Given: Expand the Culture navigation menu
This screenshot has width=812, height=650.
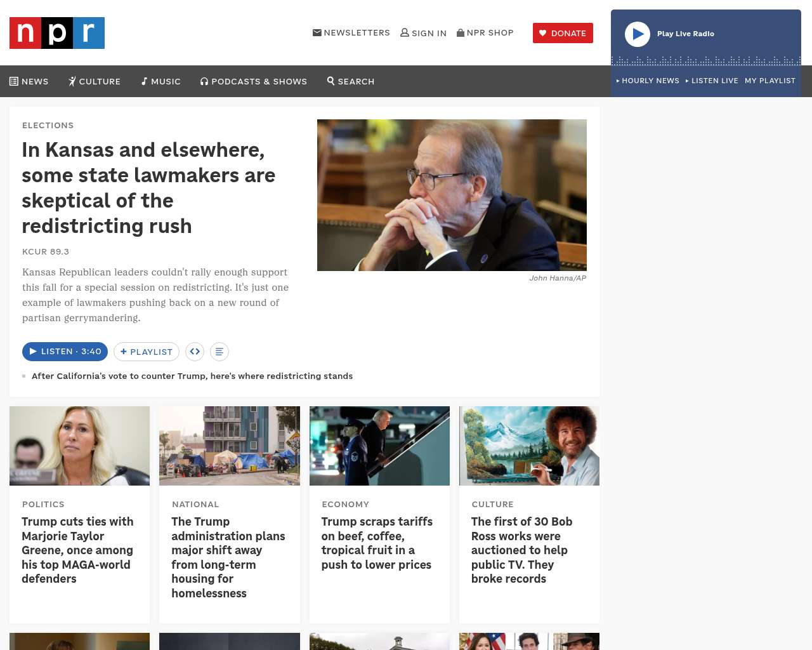Looking at the screenshot, I should pyautogui.click(x=95, y=81).
